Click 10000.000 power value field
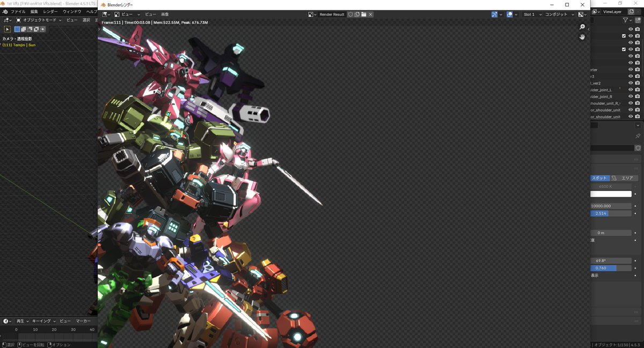Image resolution: width=644 pixels, height=348 pixels. (611, 206)
